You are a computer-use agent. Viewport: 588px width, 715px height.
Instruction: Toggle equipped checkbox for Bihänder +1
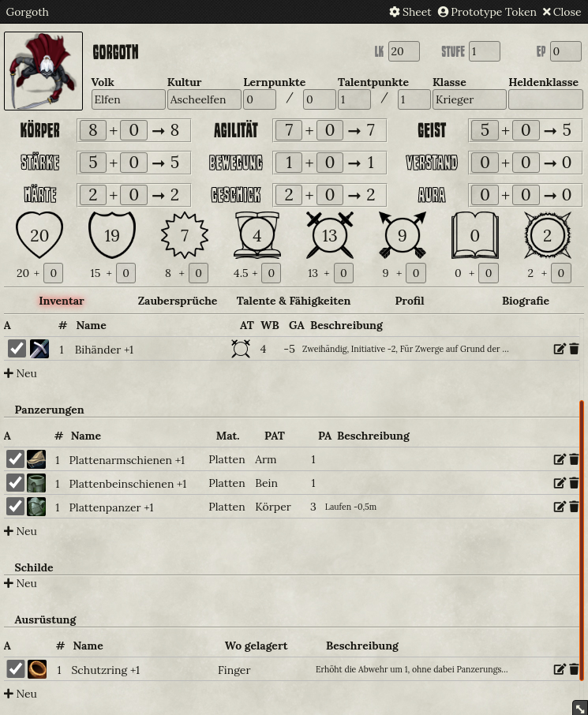17,349
